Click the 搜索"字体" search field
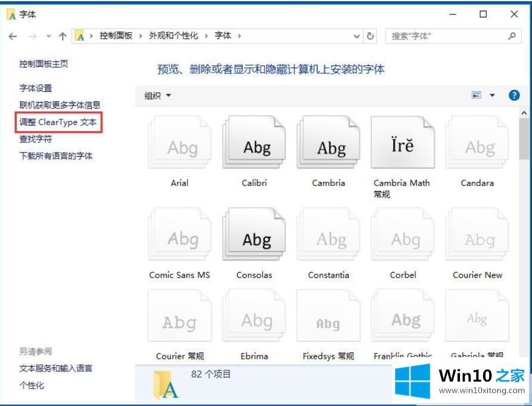This screenshot has width=532, height=406. pyautogui.click(x=453, y=36)
